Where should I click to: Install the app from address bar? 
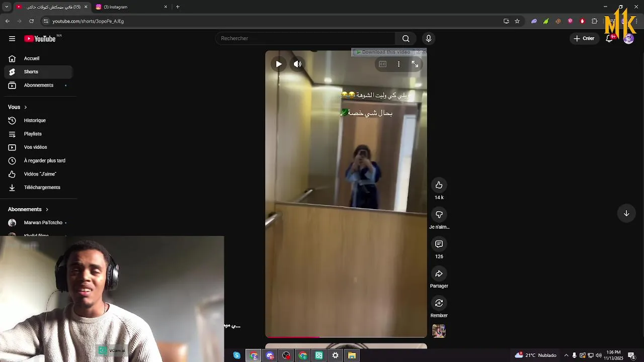click(506, 21)
